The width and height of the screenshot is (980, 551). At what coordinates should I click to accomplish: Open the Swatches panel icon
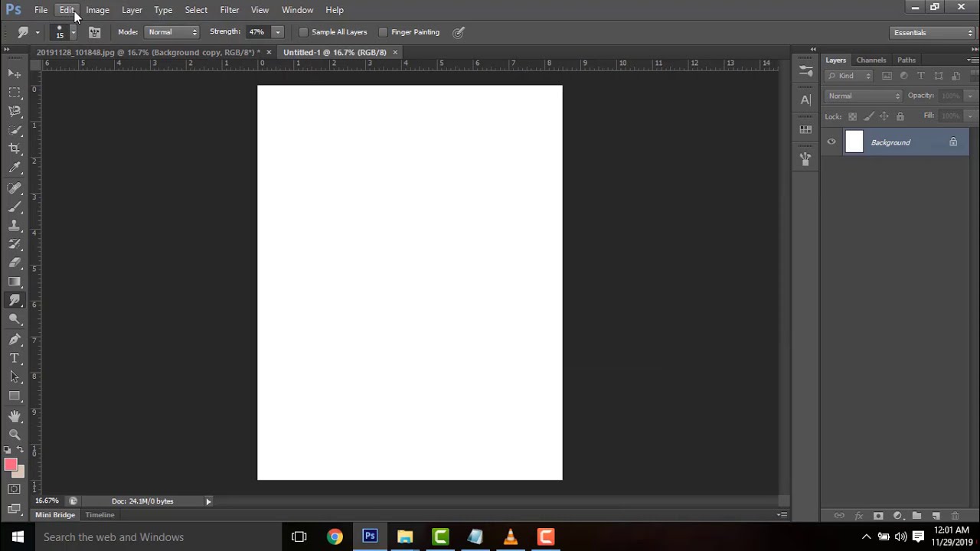(x=805, y=129)
